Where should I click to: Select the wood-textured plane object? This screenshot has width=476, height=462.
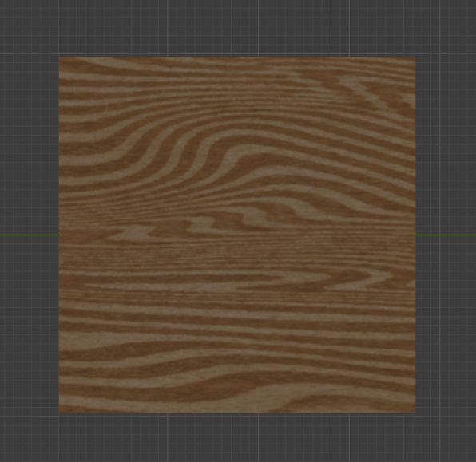coord(237,235)
